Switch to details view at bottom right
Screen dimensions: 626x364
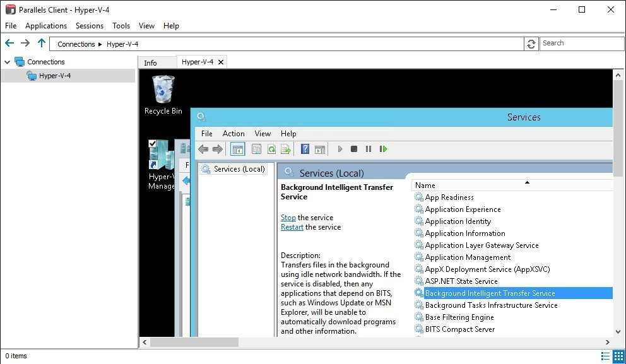point(605,356)
